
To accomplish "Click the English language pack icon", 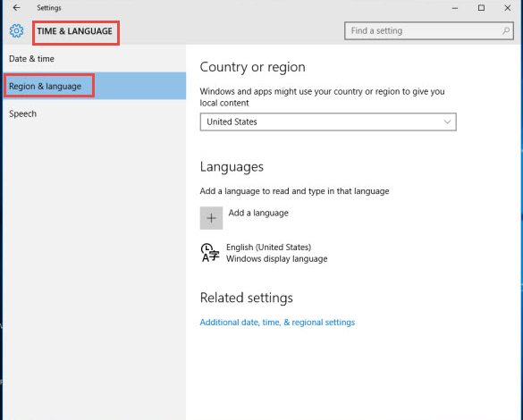I will 210,253.
